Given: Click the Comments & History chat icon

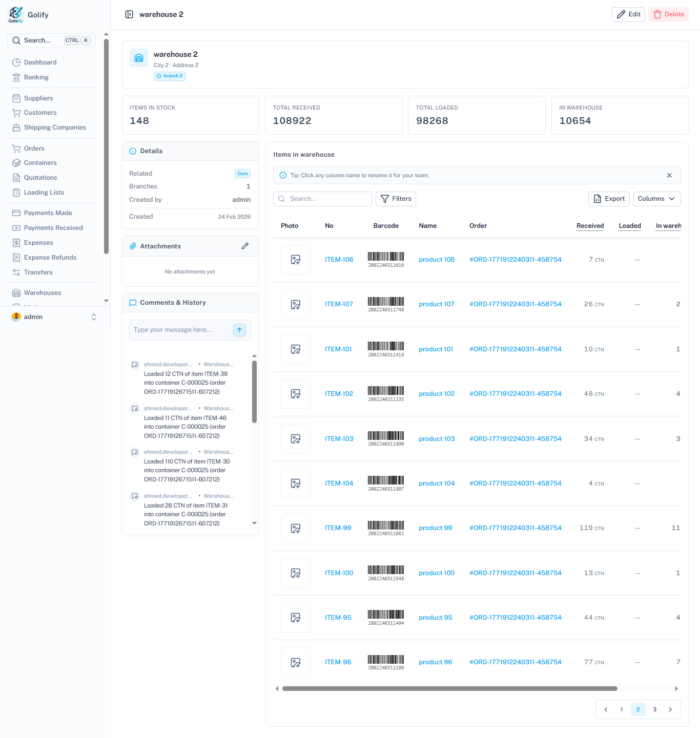Looking at the screenshot, I should click(133, 303).
